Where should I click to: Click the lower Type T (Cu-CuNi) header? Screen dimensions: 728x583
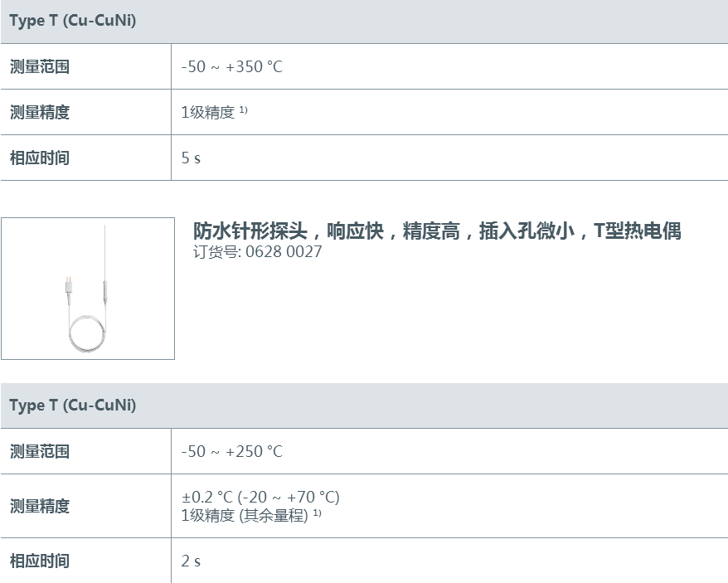pyautogui.click(x=72, y=405)
